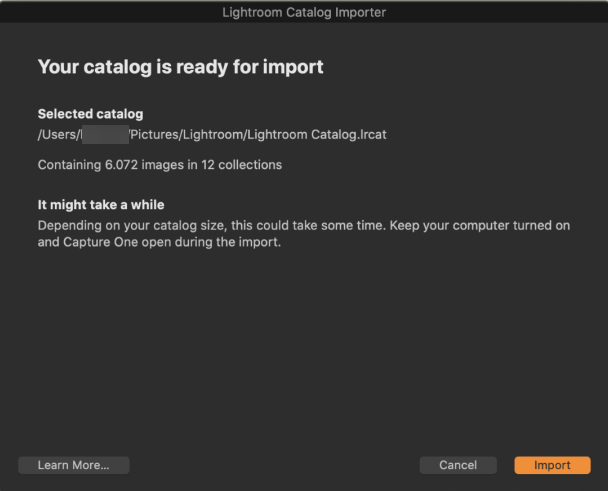608x491 pixels.
Task: Click the 'It might take a while' heading
Action: coord(101,205)
